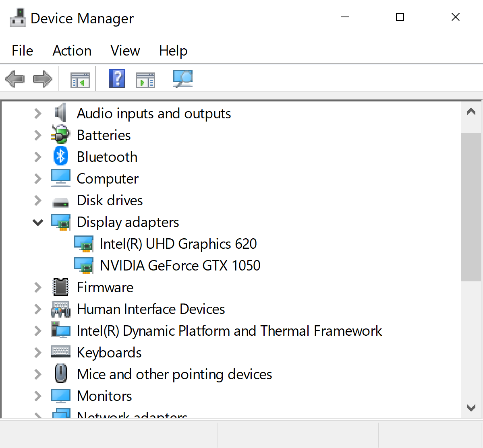The width and height of the screenshot is (483, 448).
Task: Expand the Audio inputs and outputs category
Action: [x=38, y=114]
